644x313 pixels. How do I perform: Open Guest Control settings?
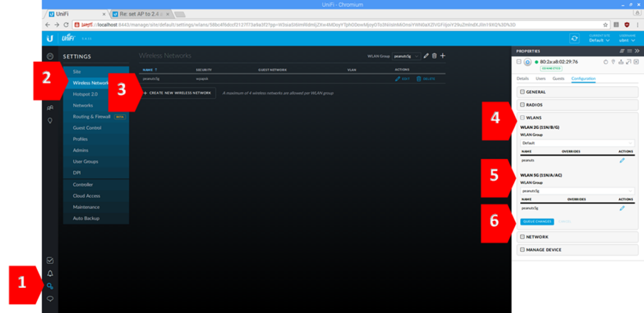(x=96, y=128)
